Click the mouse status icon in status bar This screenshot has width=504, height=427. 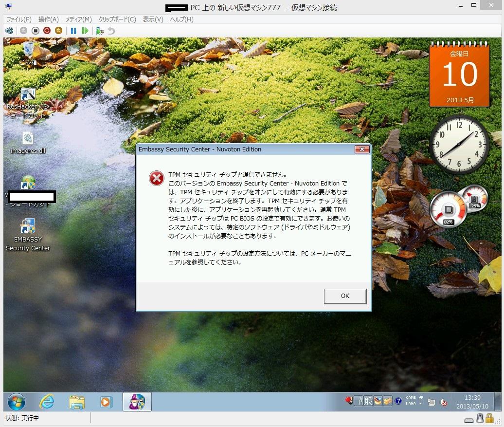[480, 418]
